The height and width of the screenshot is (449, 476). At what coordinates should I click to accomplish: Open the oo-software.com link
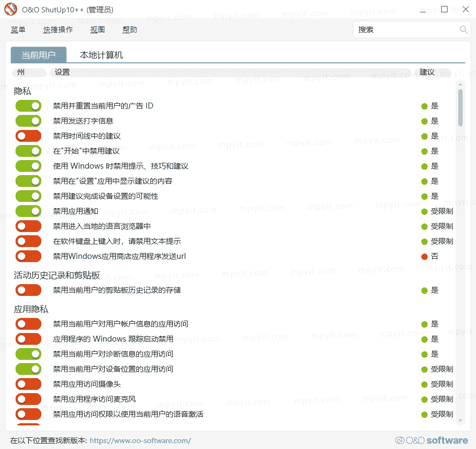[x=140, y=440]
